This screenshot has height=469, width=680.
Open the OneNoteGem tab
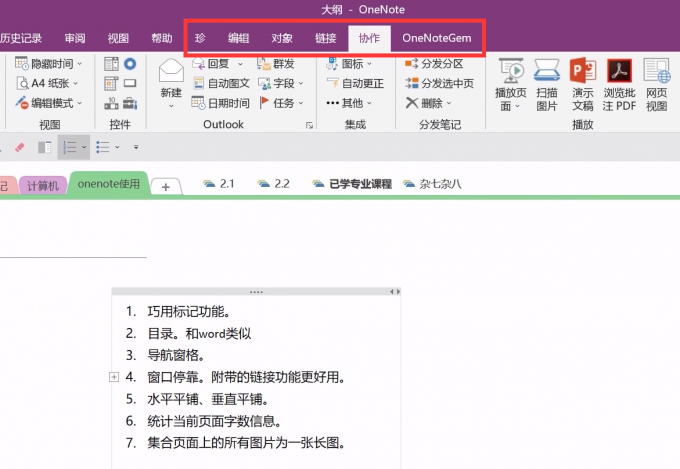[437, 38]
